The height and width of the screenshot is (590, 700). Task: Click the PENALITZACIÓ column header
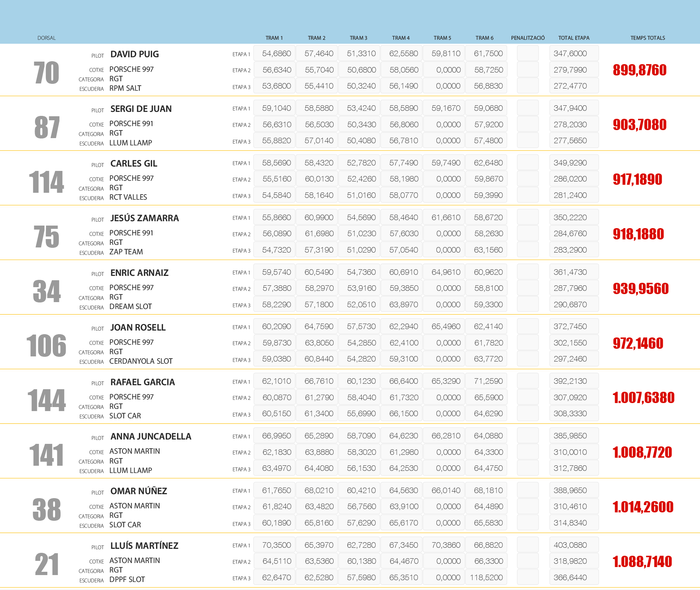[x=528, y=38]
